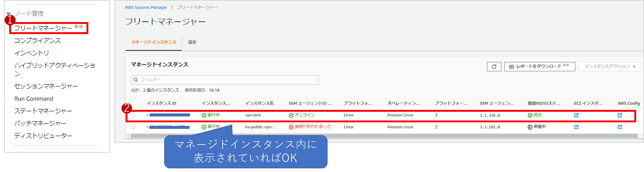Select radio button for vpn-test instance
Image resolution: width=644 pixels, height=172 pixels.
point(133,115)
